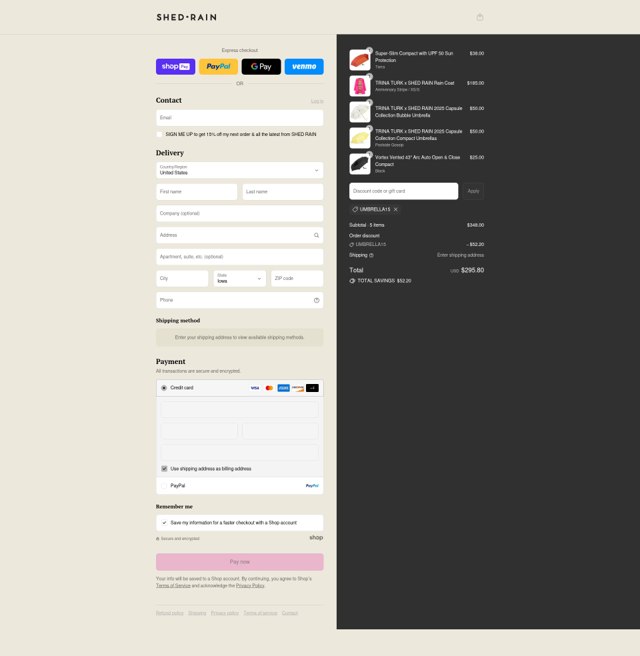The height and width of the screenshot is (656, 640).
Task: Focus the First name field
Action: point(197,192)
